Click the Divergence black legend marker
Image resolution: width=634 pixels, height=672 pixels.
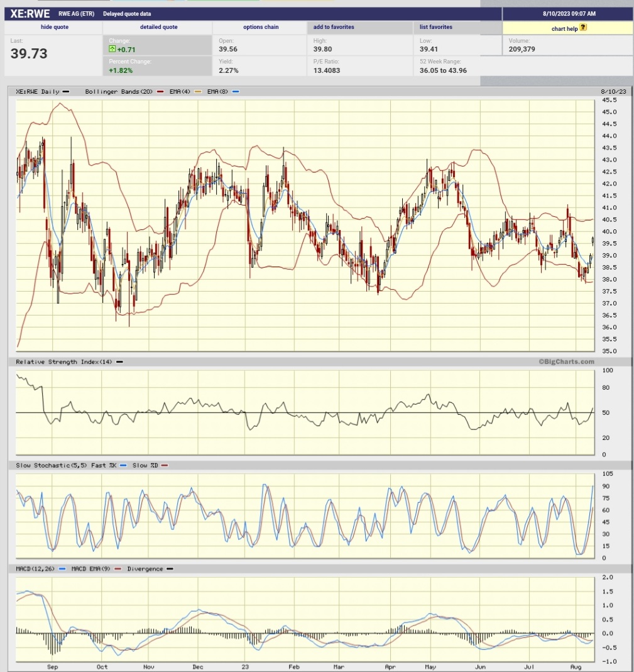coord(169,569)
